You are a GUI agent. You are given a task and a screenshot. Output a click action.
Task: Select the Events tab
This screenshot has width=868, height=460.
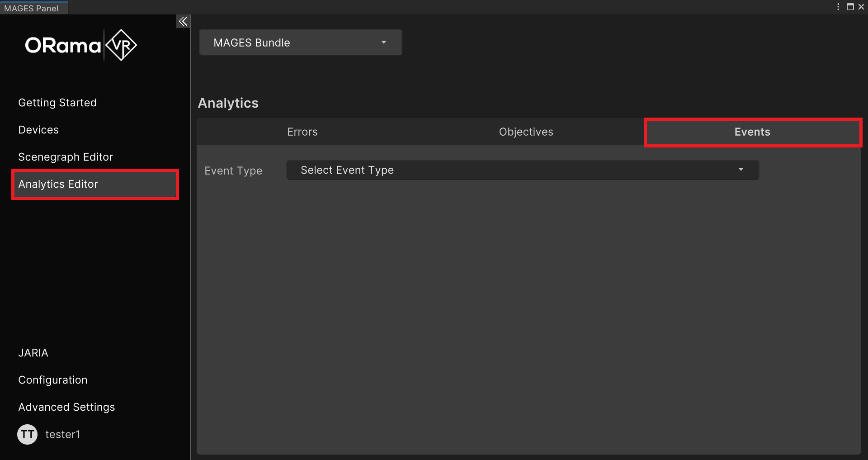point(752,132)
